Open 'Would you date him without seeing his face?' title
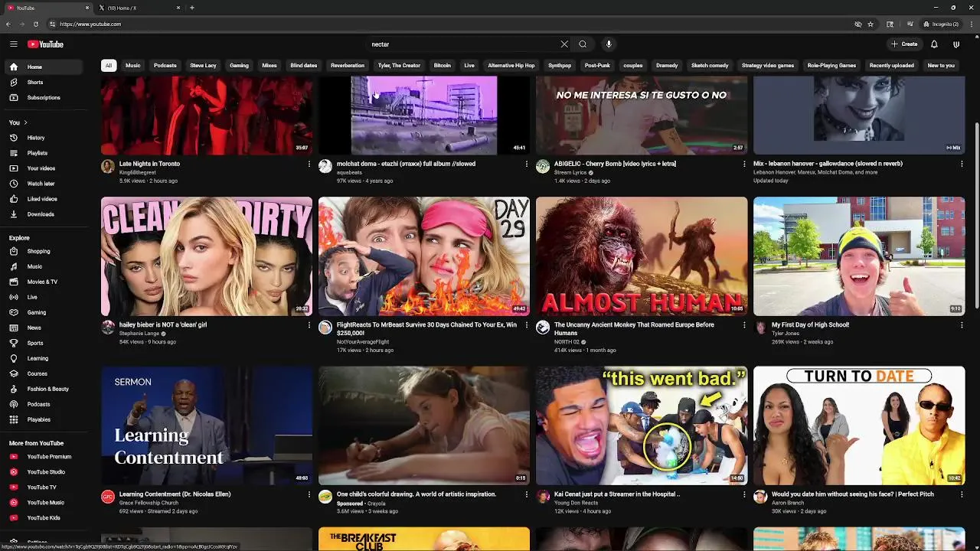This screenshot has width=980, height=551. 853,494
